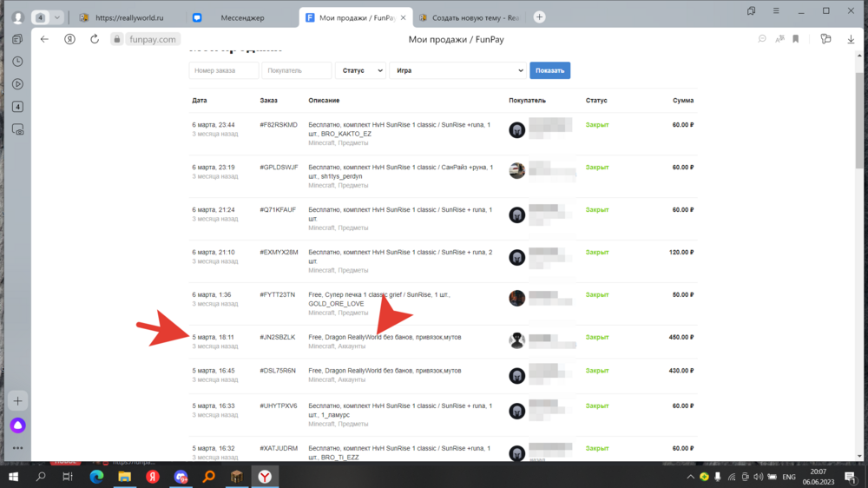Show hidden system tray icons chevron
The image size is (868, 488).
(x=690, y=477)
